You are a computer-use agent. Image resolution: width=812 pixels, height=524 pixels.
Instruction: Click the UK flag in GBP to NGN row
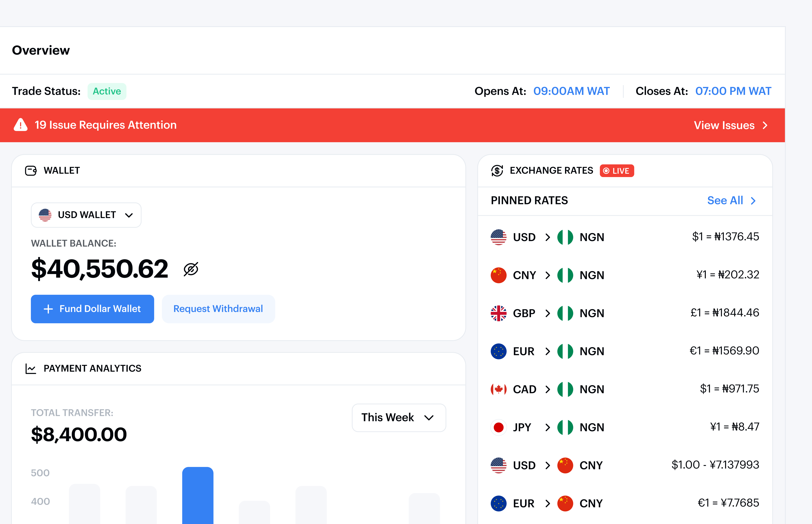tap(498, 313)
